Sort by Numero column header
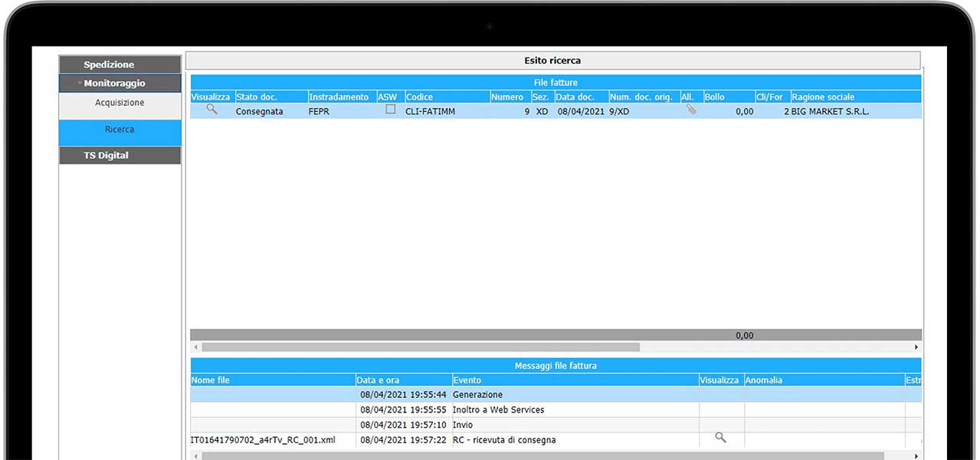 [510, 97]
